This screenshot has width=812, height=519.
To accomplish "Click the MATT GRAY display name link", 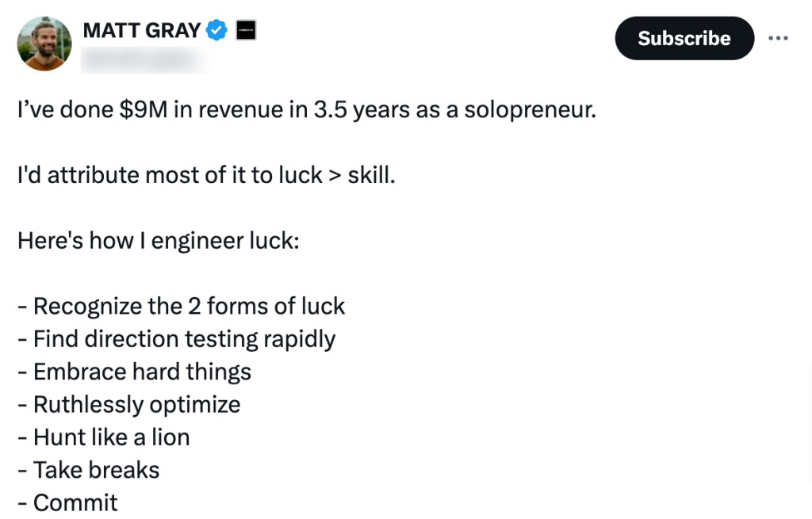I will coord(141,30).
